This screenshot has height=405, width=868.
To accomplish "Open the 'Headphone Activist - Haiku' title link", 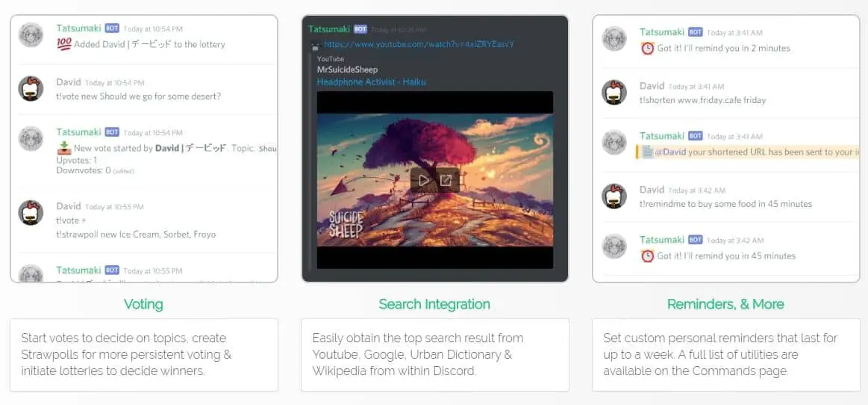I will pos(372,82).
